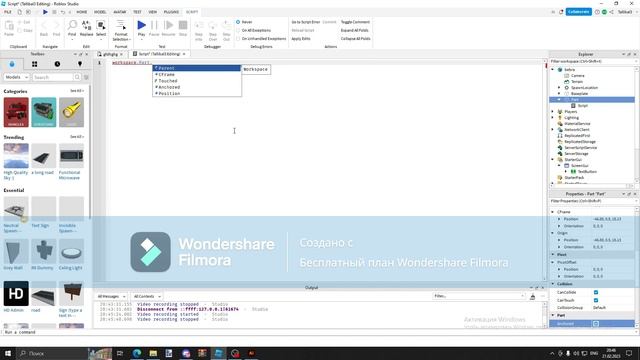This screenshot has width=640, height=360.
Task: Select On Unhandled Exceptions radio
Action: coord(238,38)
